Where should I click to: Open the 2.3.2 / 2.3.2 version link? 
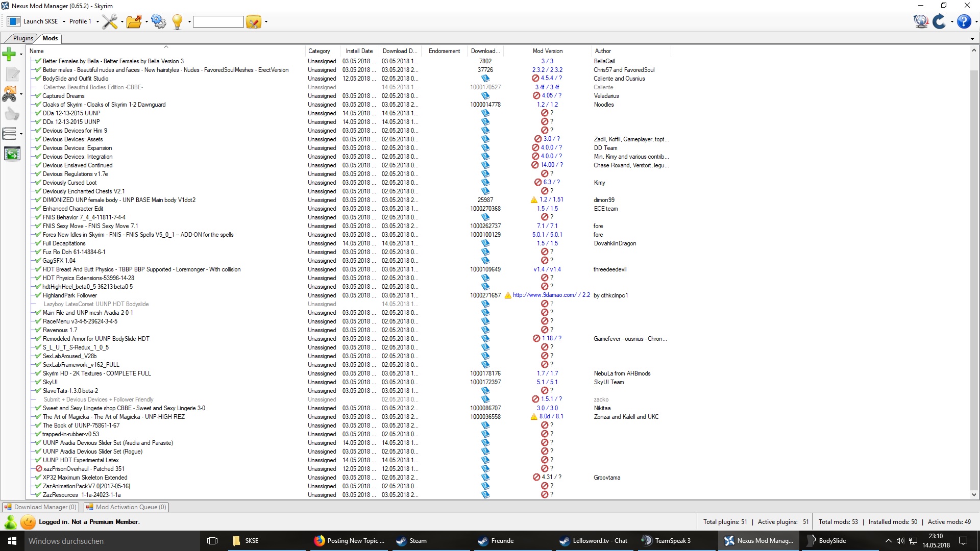(547, 70)
